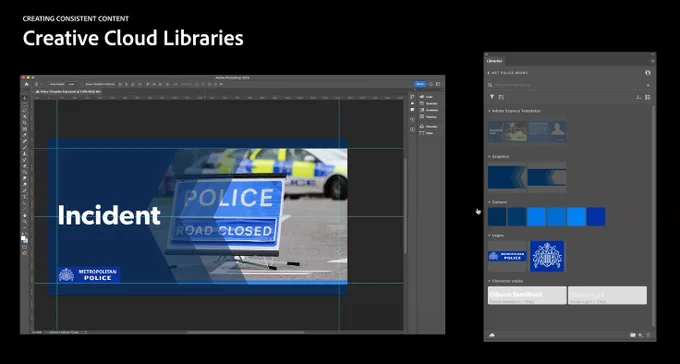
Task: Select the first Adobe Express template thumbnail
Action: [507, 131]
